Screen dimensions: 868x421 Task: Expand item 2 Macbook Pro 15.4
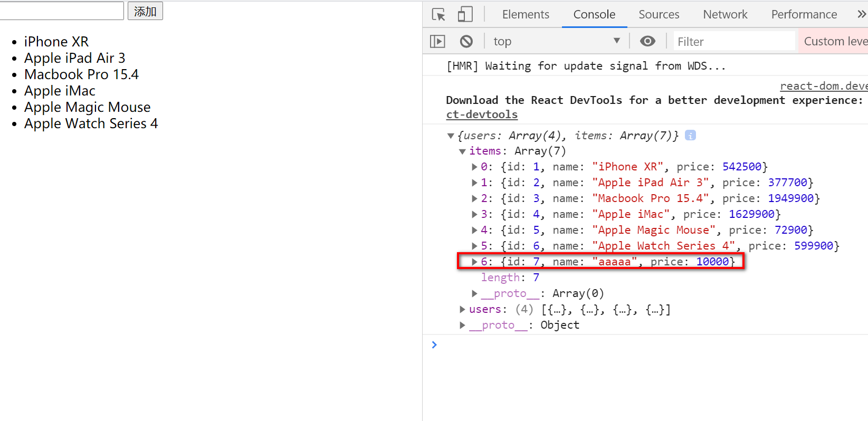pos(474,198)
